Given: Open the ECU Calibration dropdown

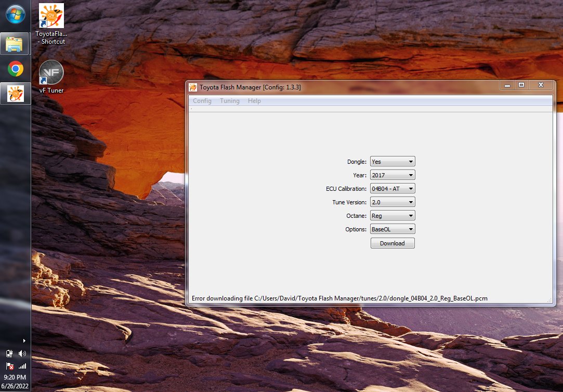Looking at the screenshot, I should point(392,188).
